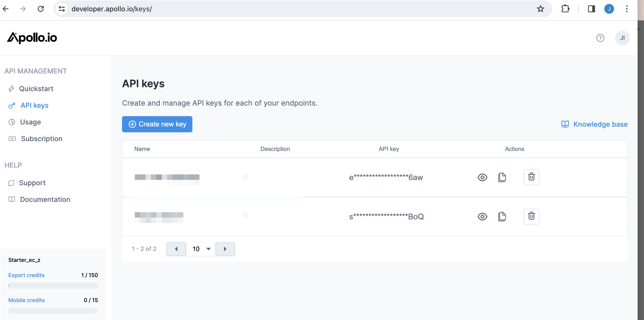
Task: Copy the API key ending in BoQ
Action: point(502,217)
